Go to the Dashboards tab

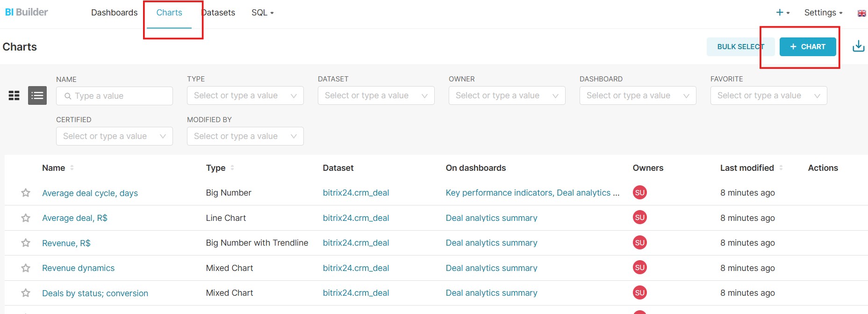pyautogui.click(x=114, y=13)
